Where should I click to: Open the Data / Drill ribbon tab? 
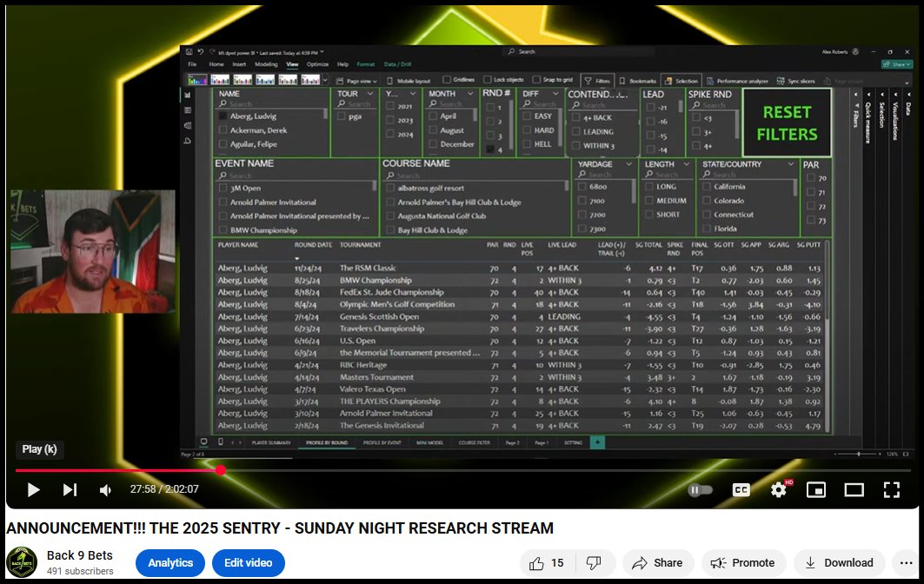pos(398,64)
